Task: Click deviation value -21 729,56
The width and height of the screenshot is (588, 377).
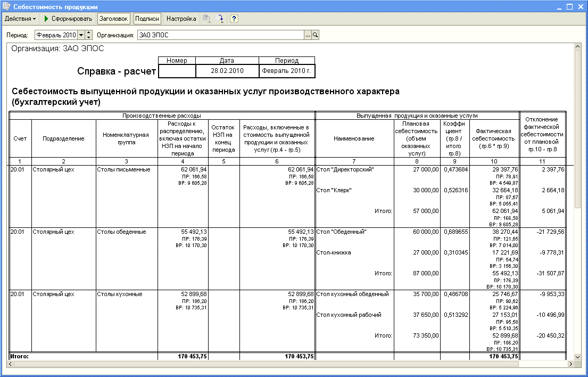Action: [551, 232]
